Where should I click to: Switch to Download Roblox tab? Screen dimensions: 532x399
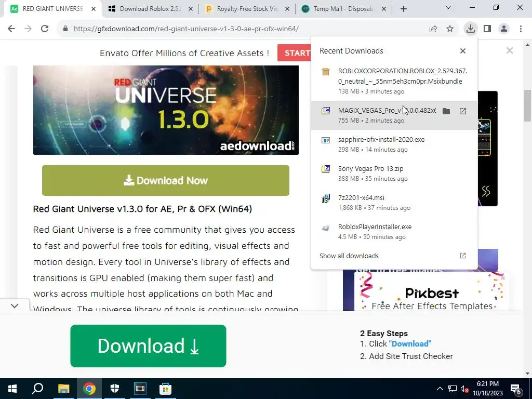[x=150, y=9]
